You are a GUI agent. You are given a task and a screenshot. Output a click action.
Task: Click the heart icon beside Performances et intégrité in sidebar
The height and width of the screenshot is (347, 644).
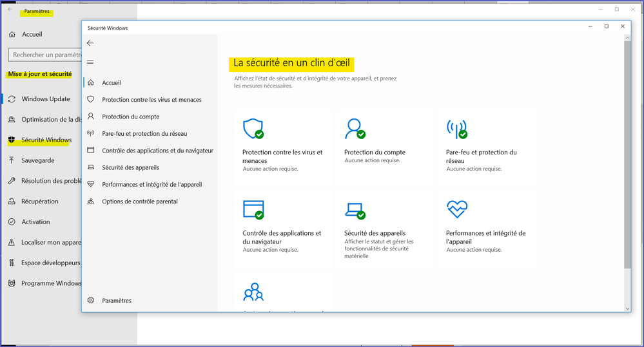click(91, 184)
